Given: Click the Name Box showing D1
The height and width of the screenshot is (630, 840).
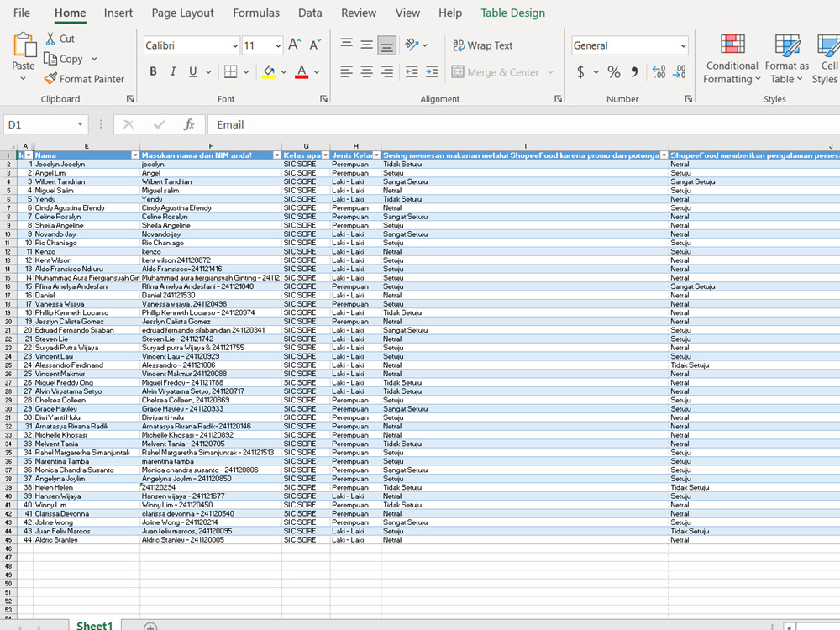Looking at the screenshot, I should [39, 125].
